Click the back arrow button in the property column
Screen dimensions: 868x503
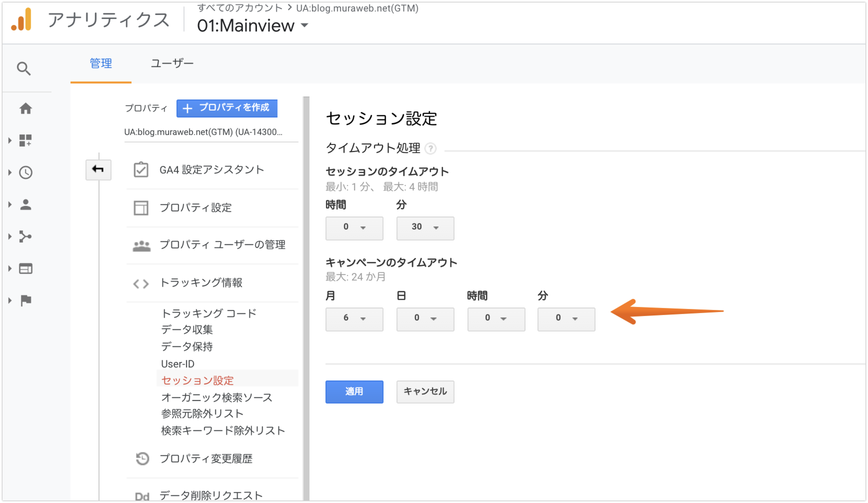coord(98,169)
